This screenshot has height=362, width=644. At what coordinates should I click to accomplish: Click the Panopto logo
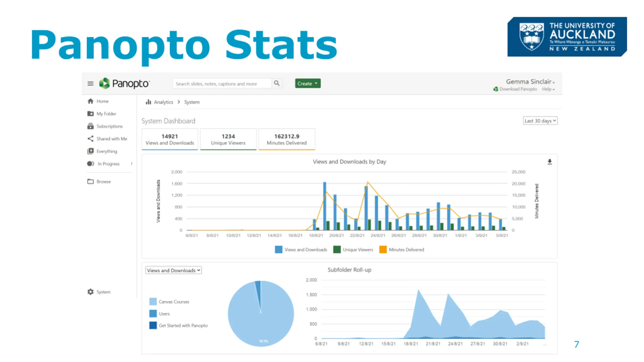[125, 83]
